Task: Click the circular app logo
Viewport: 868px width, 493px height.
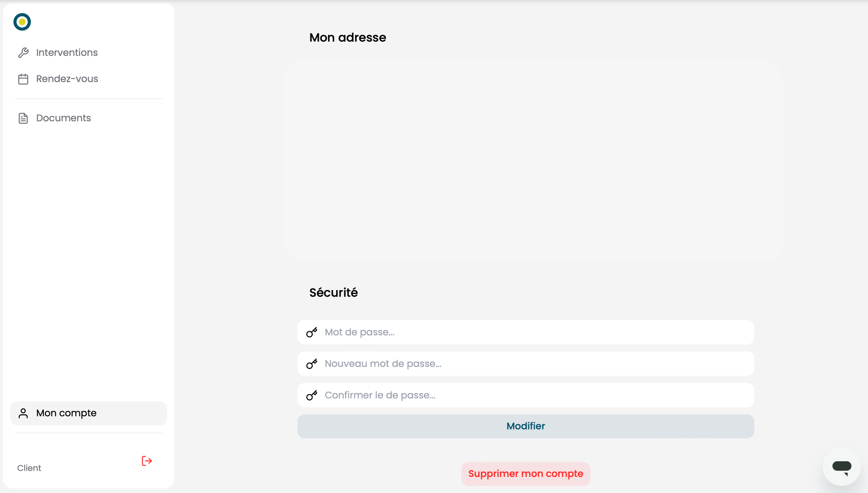Action: point(22,22)
